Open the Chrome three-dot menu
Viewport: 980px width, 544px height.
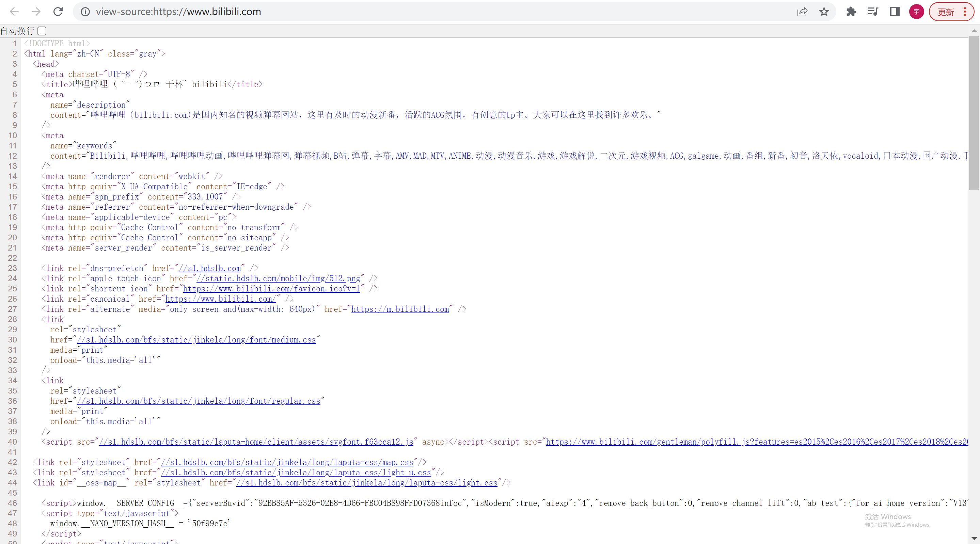(965, 12)
